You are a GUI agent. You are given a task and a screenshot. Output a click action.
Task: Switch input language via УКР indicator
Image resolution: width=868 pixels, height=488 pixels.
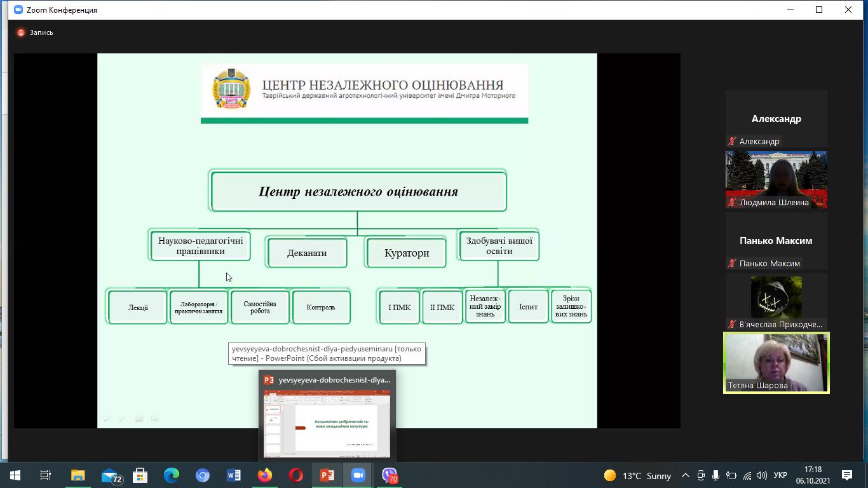781,475
